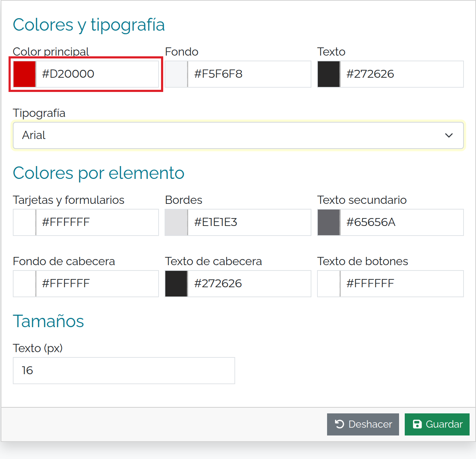The width and height of the screenshot is (476, 459).
Task: Open the Texto dark color swatch
Action: coord(329,74)
